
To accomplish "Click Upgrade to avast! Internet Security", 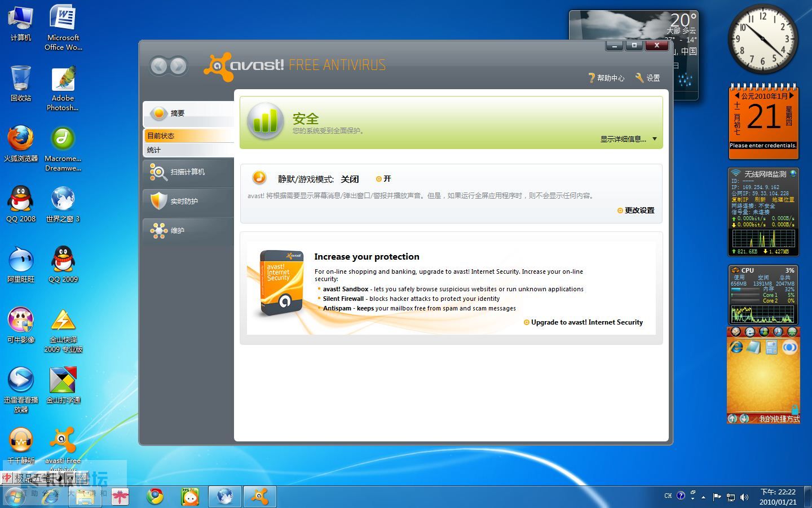I will [x=583, y=322].
